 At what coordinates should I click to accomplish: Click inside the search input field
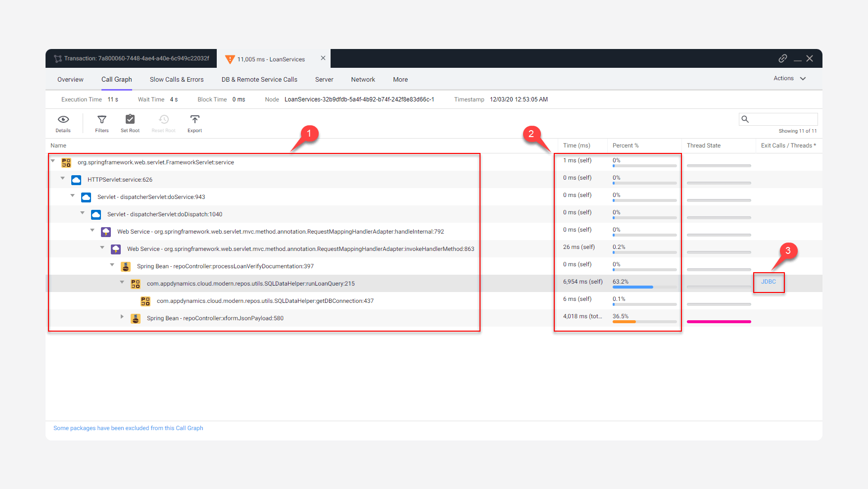[x=782, y=119]
